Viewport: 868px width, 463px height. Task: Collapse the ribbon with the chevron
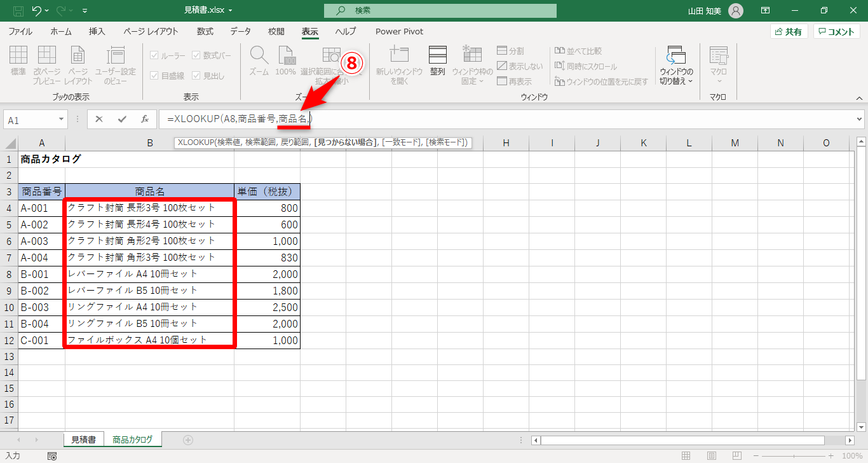click(x=859, y=98)
